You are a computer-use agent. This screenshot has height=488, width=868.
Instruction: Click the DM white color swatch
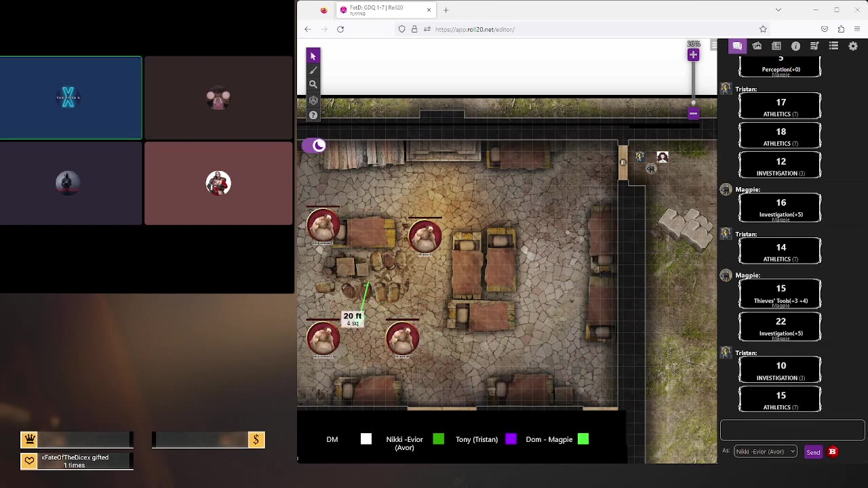click(x=366, y=439)
